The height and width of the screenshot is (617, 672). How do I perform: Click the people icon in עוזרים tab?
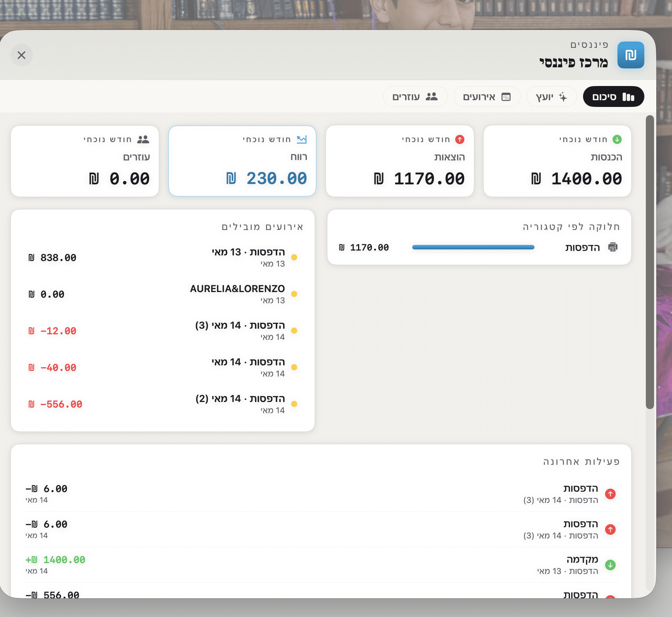tap(432, 96)
